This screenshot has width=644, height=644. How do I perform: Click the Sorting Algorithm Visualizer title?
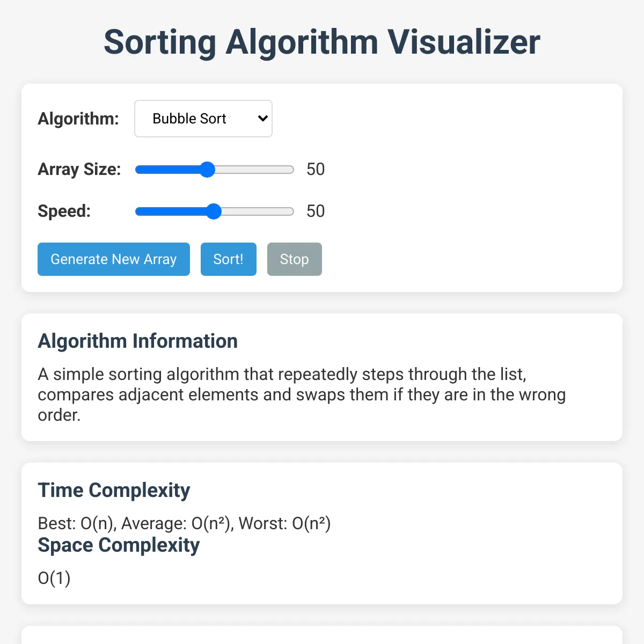(322, 42)
